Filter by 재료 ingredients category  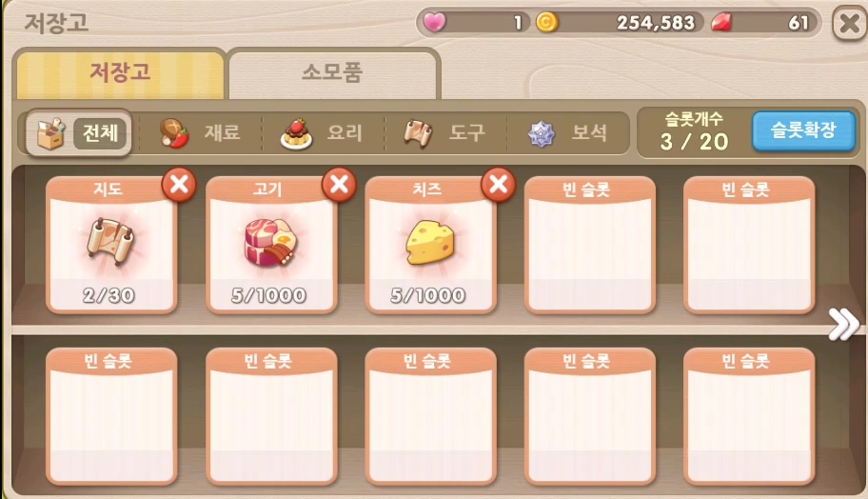point(200,133)
